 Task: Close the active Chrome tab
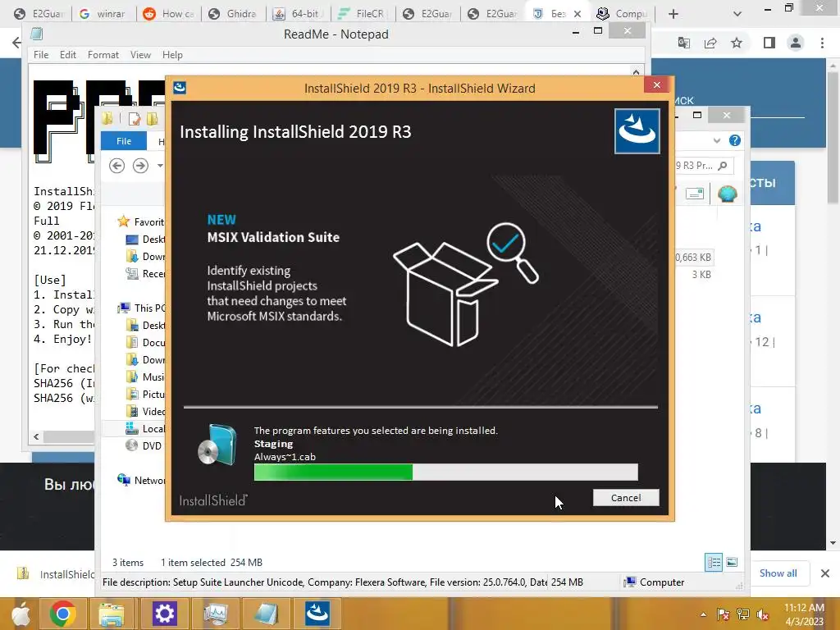point(577,14)
